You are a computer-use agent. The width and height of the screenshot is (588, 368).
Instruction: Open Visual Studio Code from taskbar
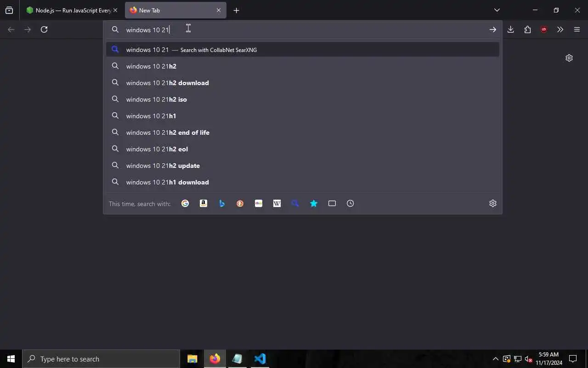click(x=260, y=359)
